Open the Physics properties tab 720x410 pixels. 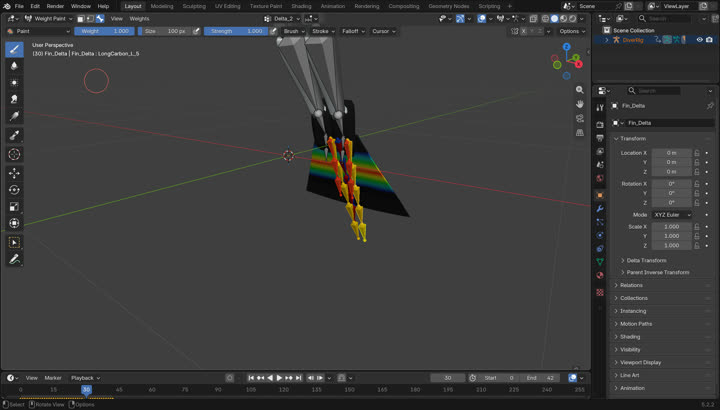click(x=600, y=235)
